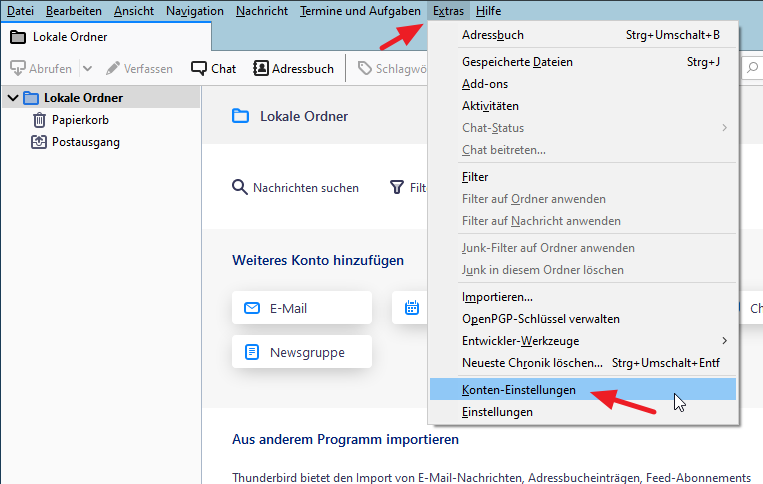Open Chat from the toolbar

tap(213, 69)
